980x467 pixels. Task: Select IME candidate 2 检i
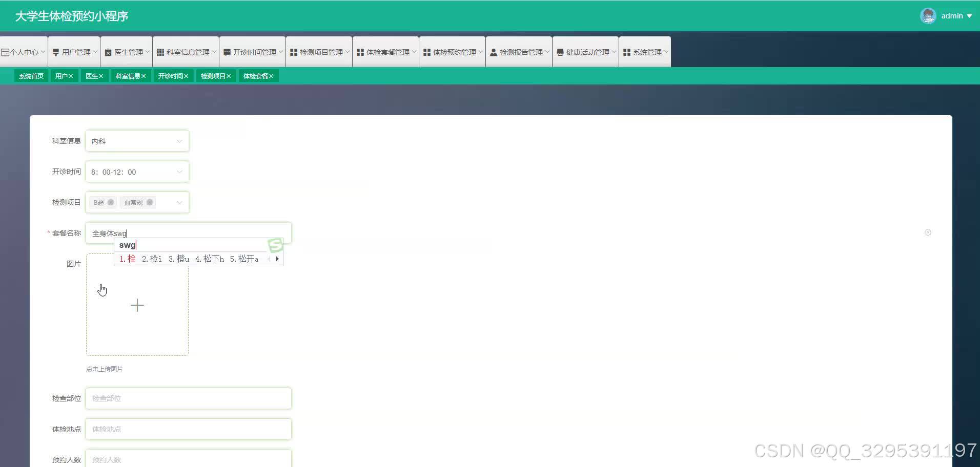point(152,259)
